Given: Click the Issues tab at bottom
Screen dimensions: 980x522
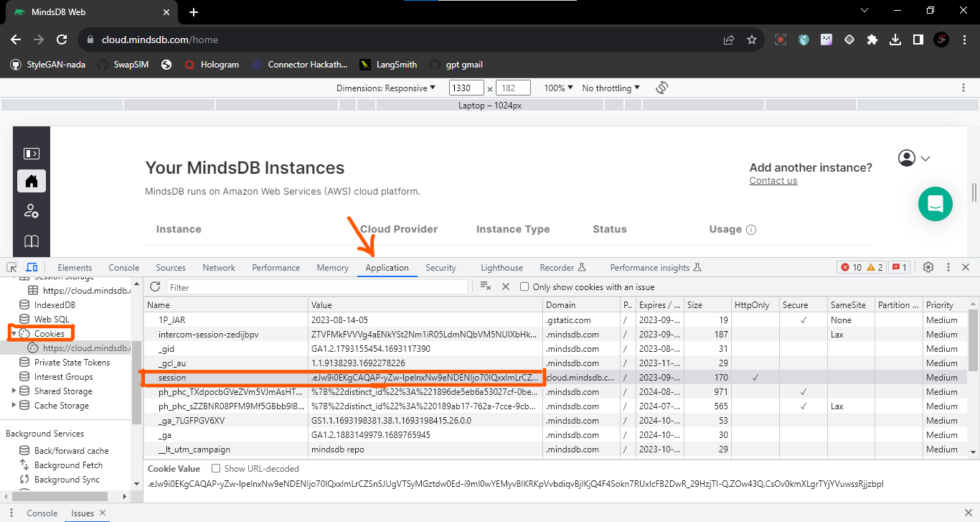Looking at the screenshot, I should pos(80,513).
